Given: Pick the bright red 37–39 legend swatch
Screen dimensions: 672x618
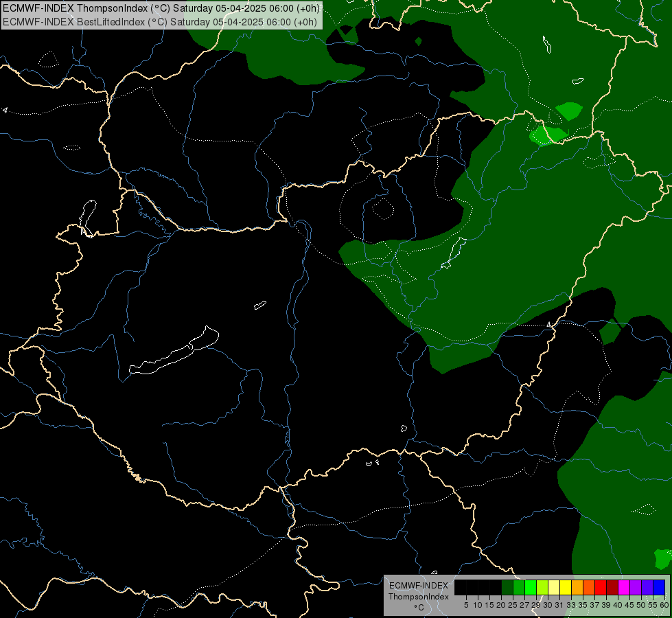Looking at the screenshot, I should click(601, 587).
